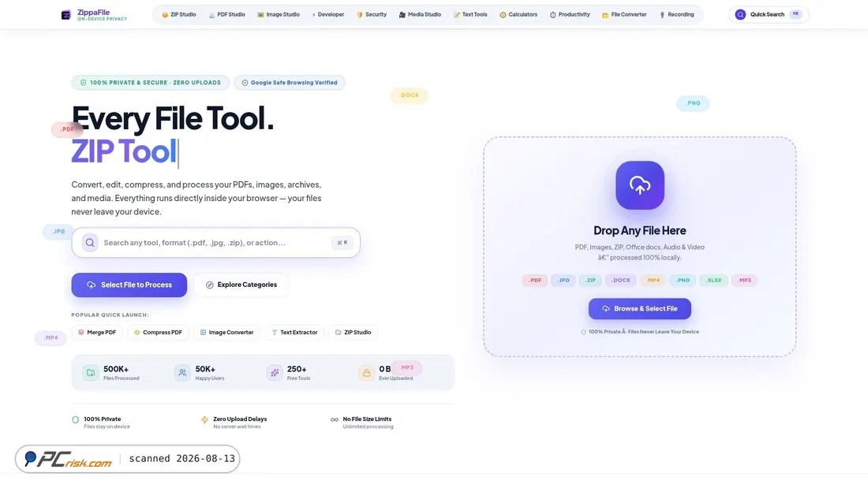
Task: Click the 'Every File Tool.' headline
Action: [x=173, y=118]
